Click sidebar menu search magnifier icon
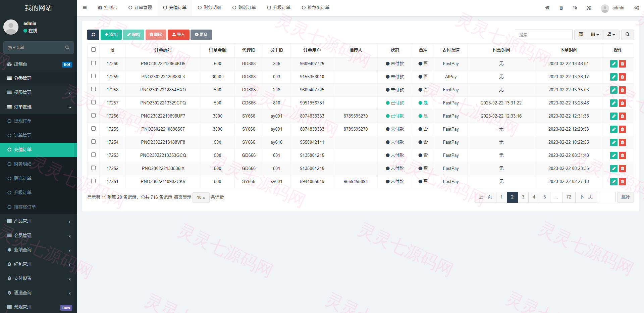 point(67,48)
